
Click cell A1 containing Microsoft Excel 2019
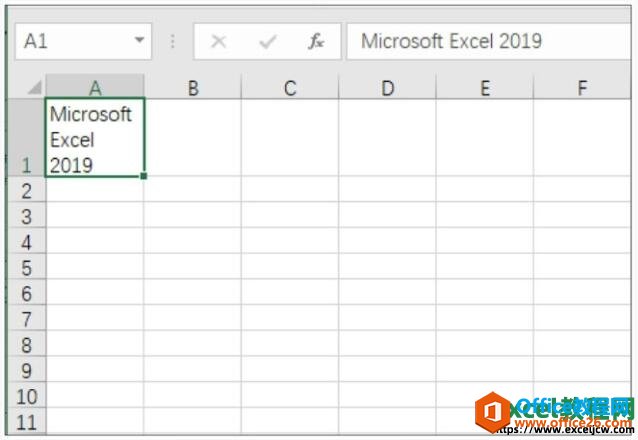click(94, 138)
